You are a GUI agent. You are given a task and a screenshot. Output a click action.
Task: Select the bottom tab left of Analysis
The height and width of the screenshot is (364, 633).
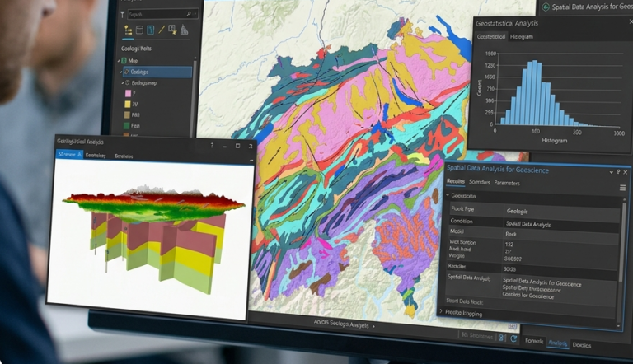point(534,341)
